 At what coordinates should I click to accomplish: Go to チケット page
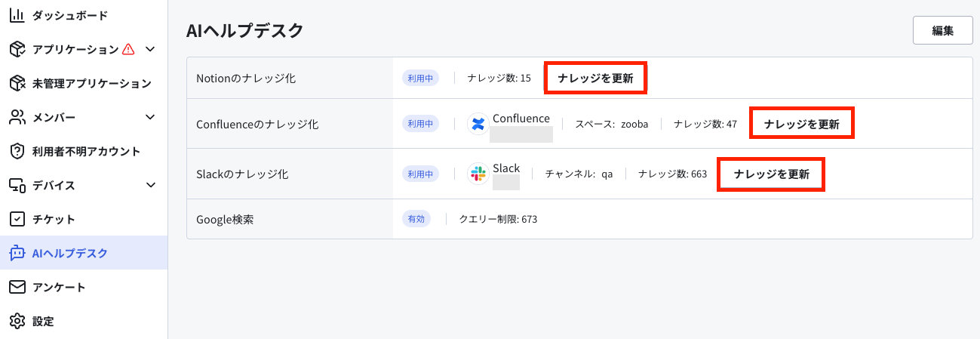(84, 219)
